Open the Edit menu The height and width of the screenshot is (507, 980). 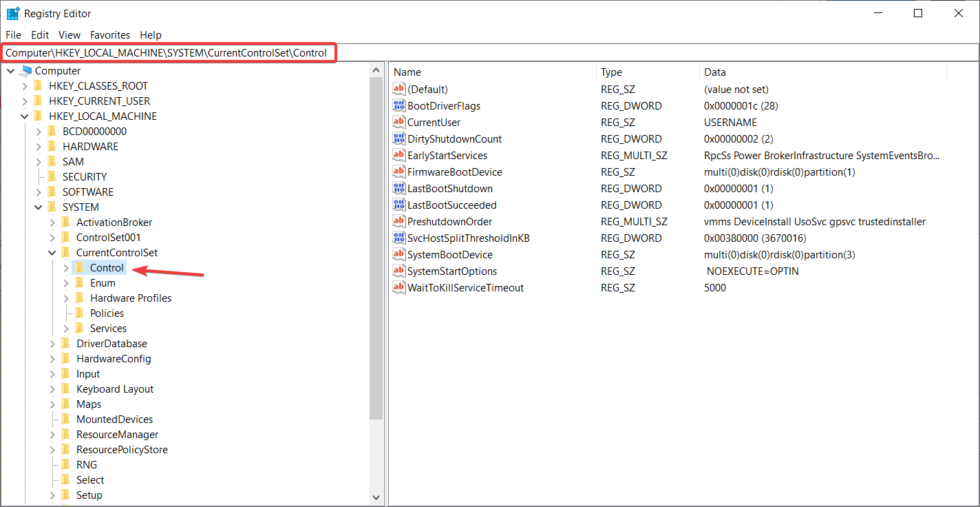click(40, 34)
